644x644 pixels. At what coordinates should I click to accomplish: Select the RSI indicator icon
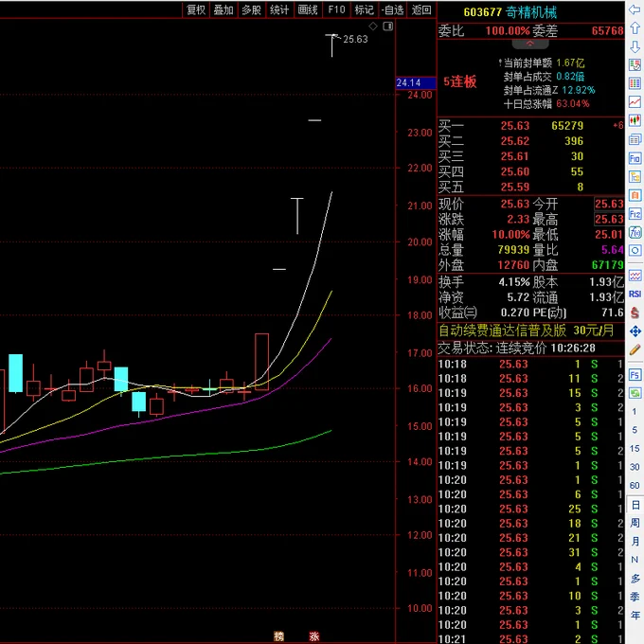click(635, 295)
